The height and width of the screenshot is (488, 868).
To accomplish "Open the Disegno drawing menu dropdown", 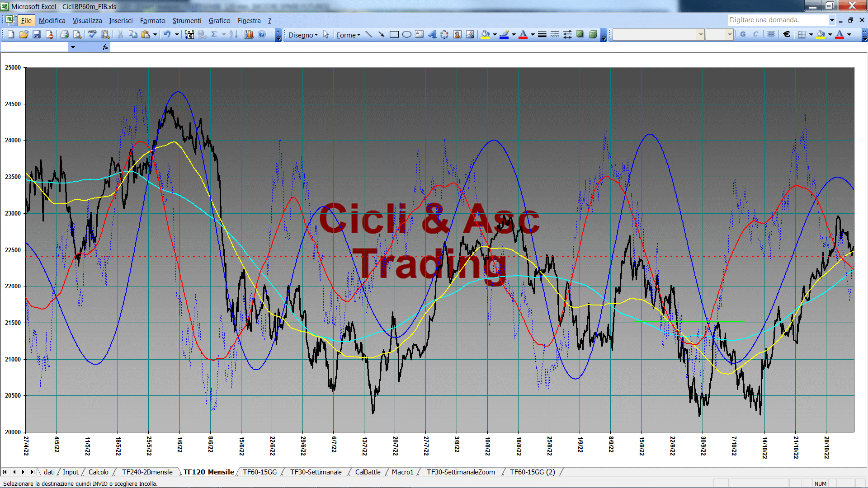I will [x=303, y=35].
